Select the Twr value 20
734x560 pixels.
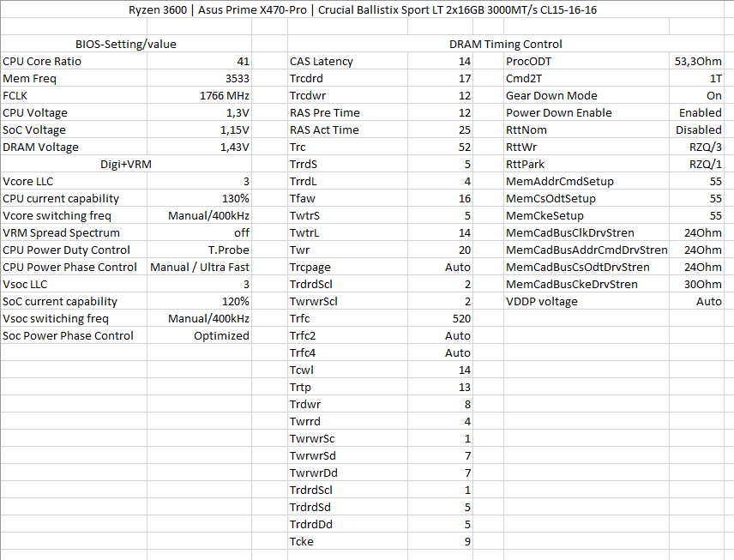click(x=440, y=250)
